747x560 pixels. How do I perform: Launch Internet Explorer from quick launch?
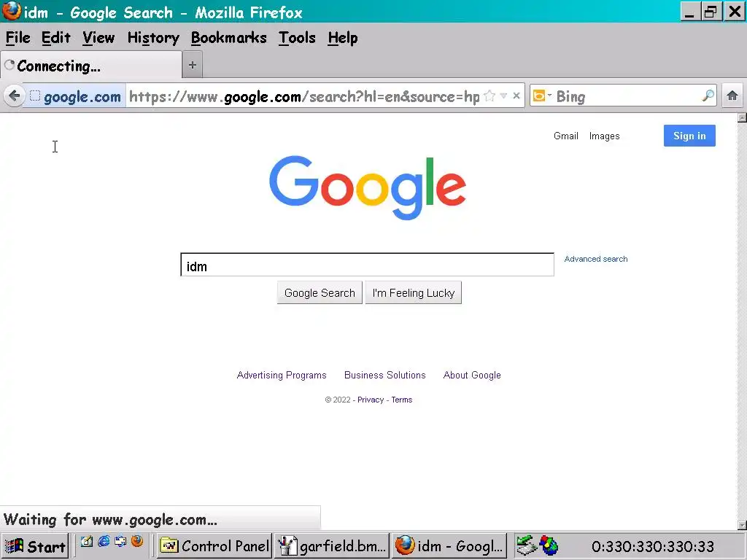104,542
